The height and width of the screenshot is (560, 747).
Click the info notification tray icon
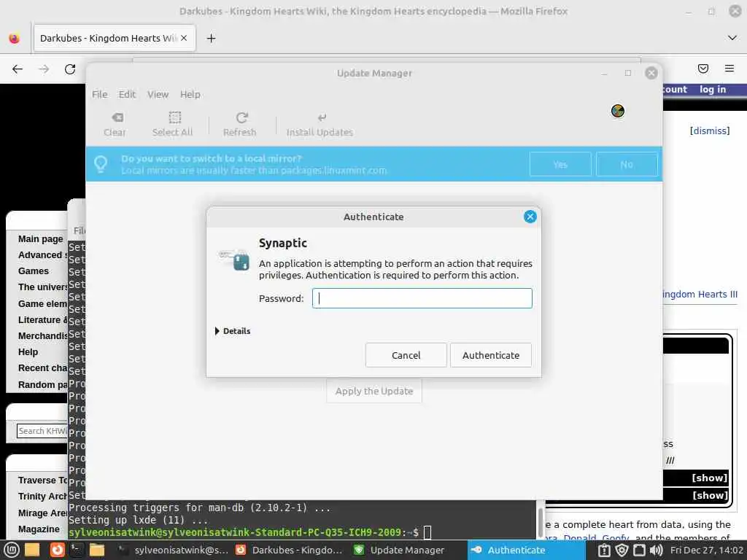click(603, 551)
